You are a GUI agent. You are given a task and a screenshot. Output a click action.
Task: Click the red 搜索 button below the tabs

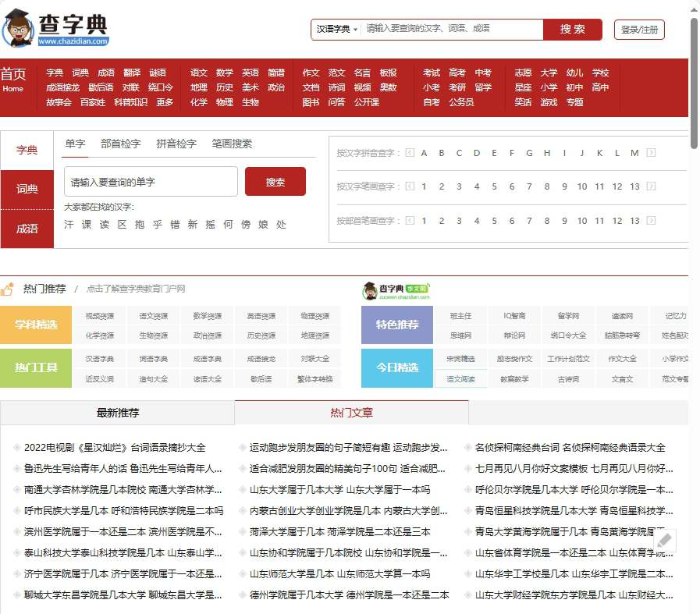[x=275, y=180]
